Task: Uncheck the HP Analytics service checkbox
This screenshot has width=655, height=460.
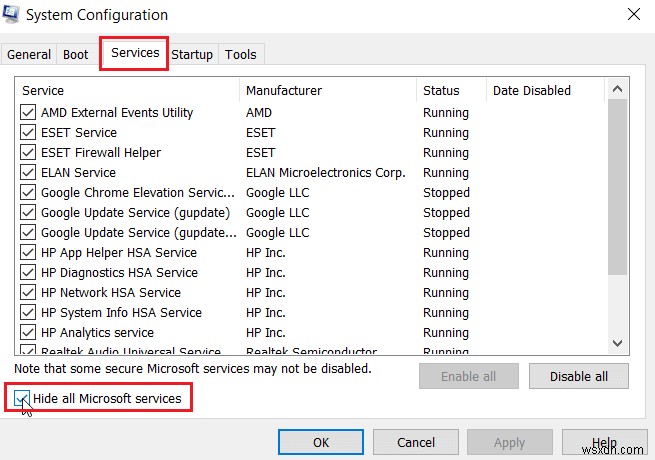Action: 28,333
